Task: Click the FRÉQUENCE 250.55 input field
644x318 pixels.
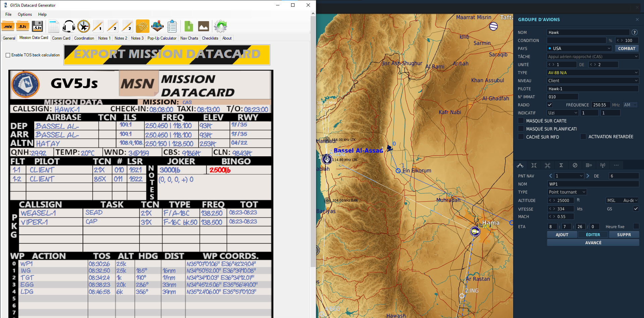Action: coord(600,105)
